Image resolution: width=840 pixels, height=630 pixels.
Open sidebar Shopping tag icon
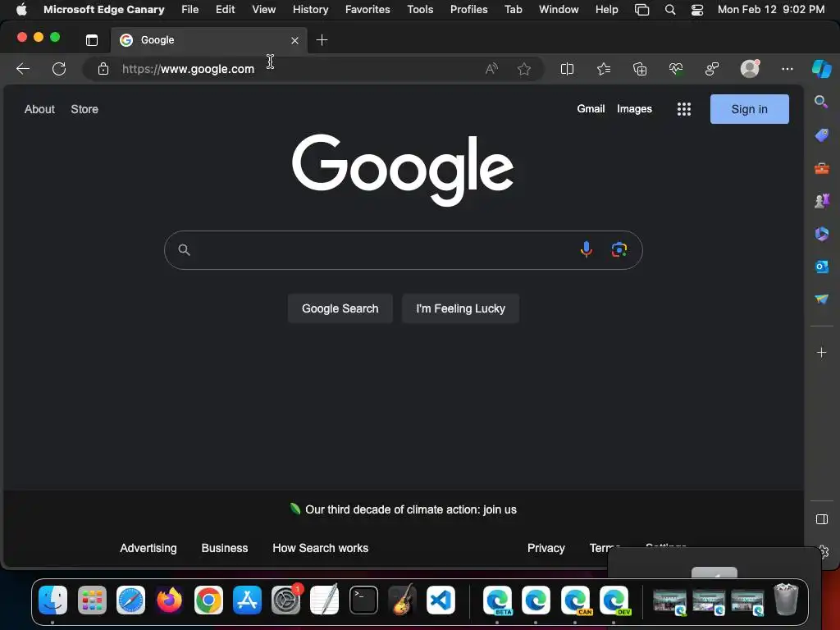[821, 135]
